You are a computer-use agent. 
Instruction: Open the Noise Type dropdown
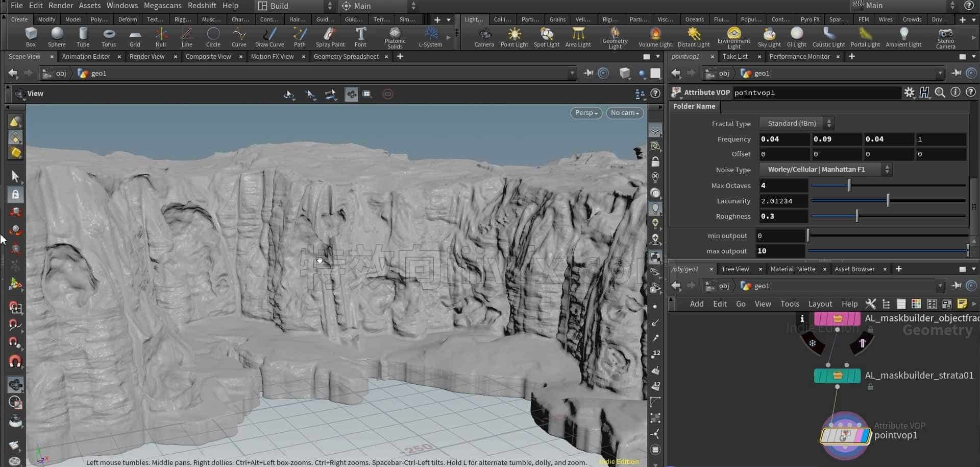click(825, 170)
